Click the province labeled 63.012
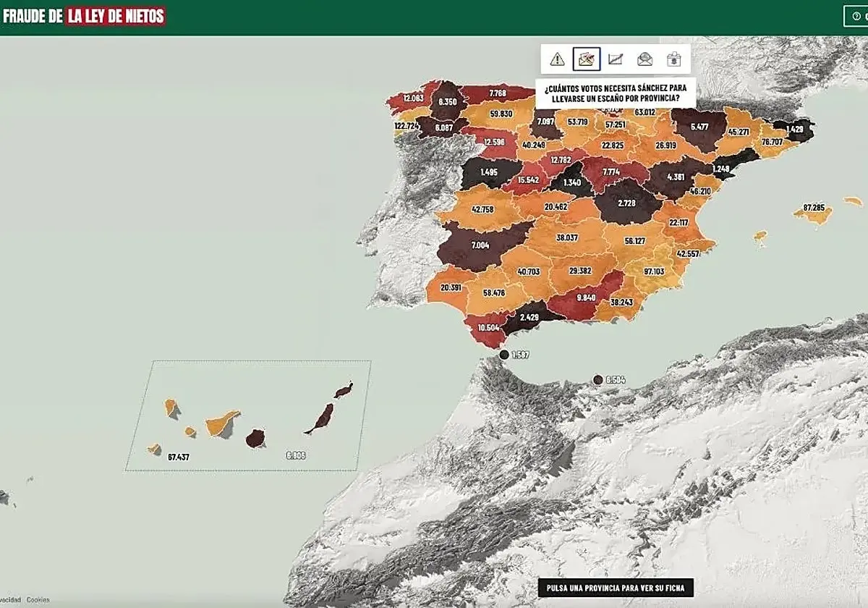This screenshot has height=608, width=868. [644, 112]
